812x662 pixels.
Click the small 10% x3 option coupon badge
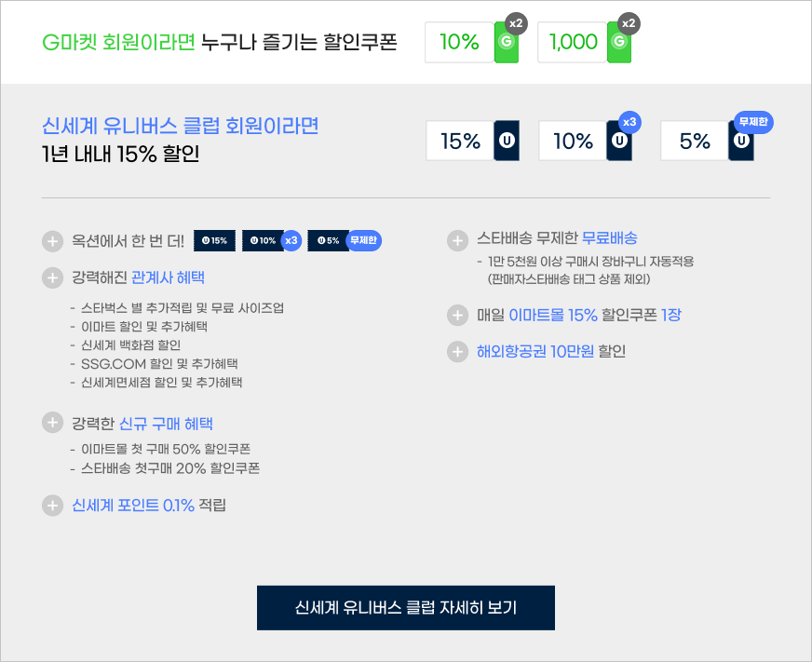269,241
